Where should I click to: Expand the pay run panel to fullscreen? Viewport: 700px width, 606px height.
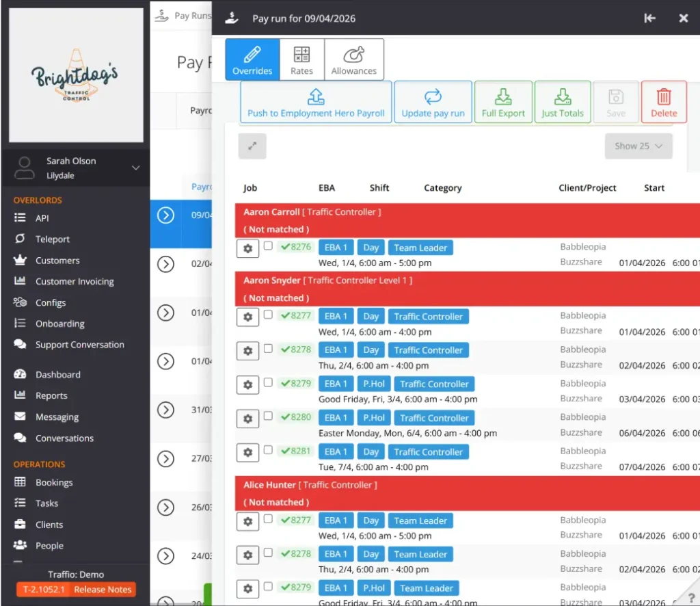pyautogui.click(x=252, y=146)
